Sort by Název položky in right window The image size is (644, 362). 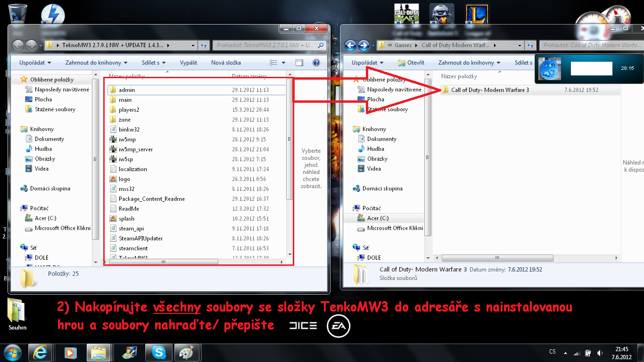tap(459, 76)
